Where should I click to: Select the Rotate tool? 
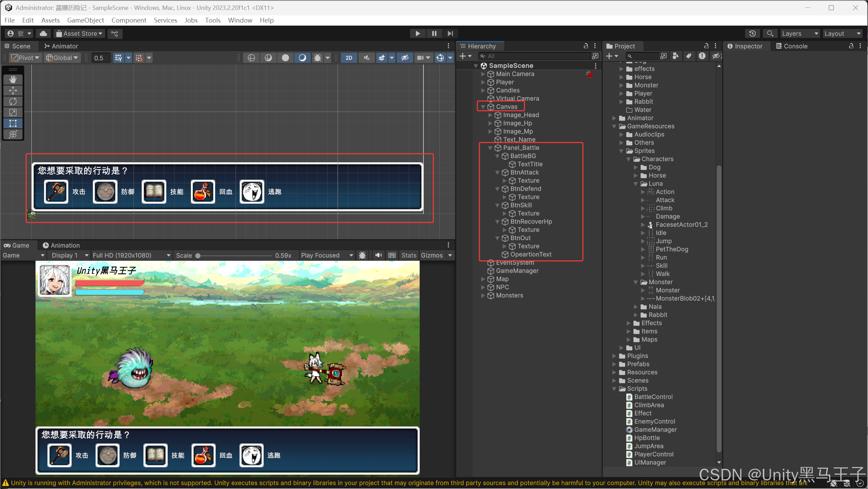(x=13, y=101)
